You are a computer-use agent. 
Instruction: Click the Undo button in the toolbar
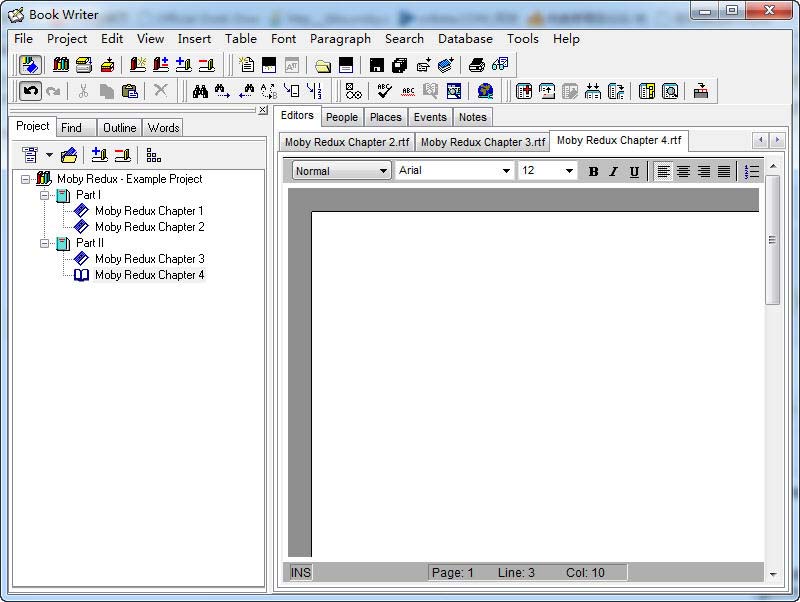click(31, 91)
